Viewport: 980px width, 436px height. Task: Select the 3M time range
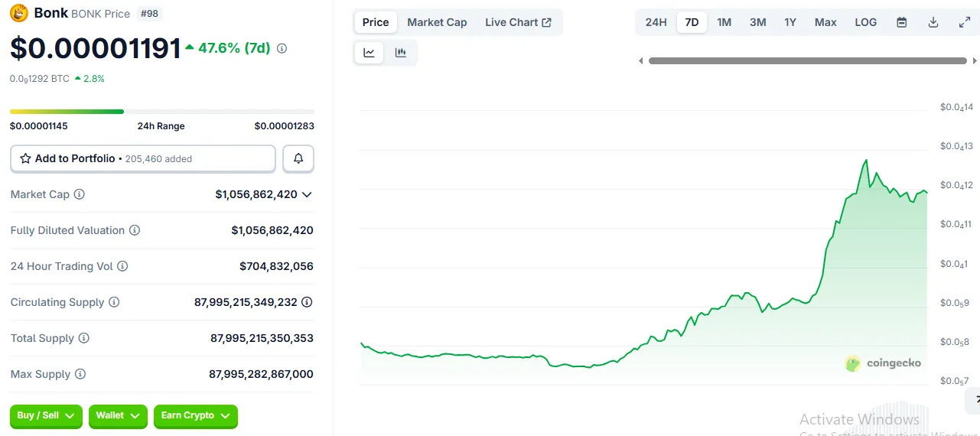(x=757, y=22)
